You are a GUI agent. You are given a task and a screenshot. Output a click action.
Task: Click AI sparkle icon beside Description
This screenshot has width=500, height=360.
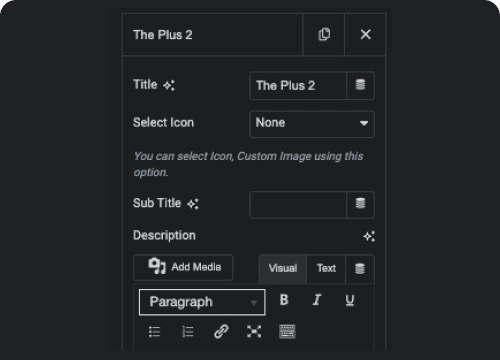pos(369,236)
